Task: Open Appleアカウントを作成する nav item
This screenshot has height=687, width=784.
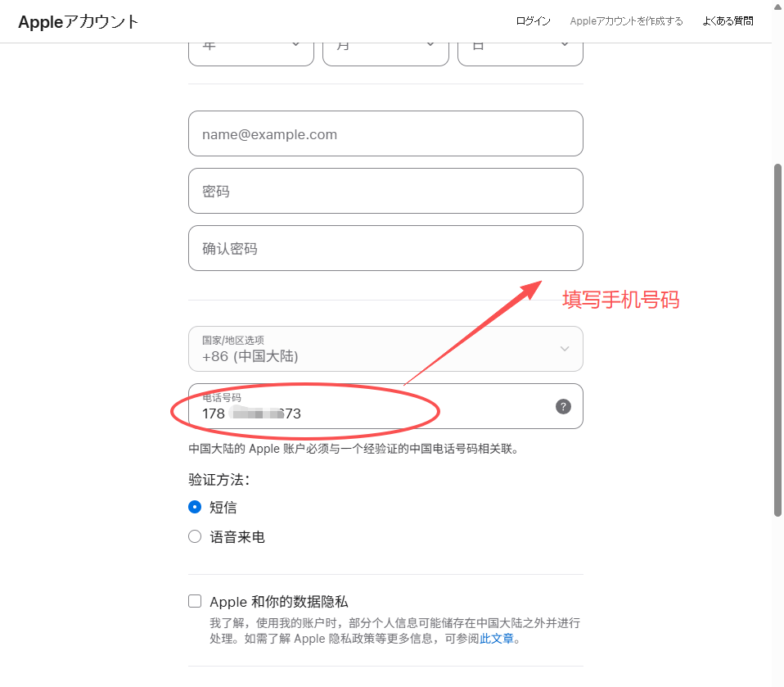Action: point(626,21)
